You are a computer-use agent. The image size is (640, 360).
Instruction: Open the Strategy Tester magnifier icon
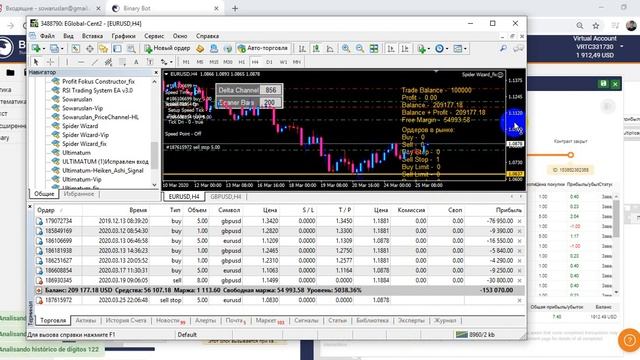point(131,49)
